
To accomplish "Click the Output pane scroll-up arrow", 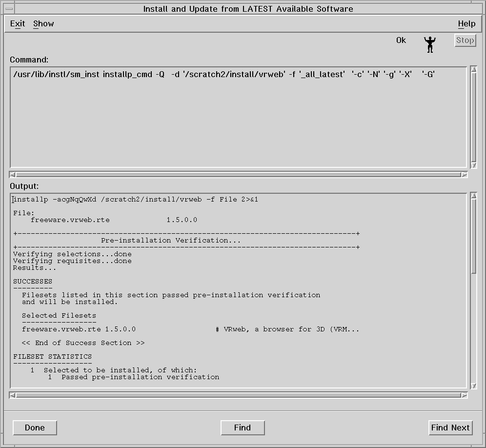I will (473, 196).
